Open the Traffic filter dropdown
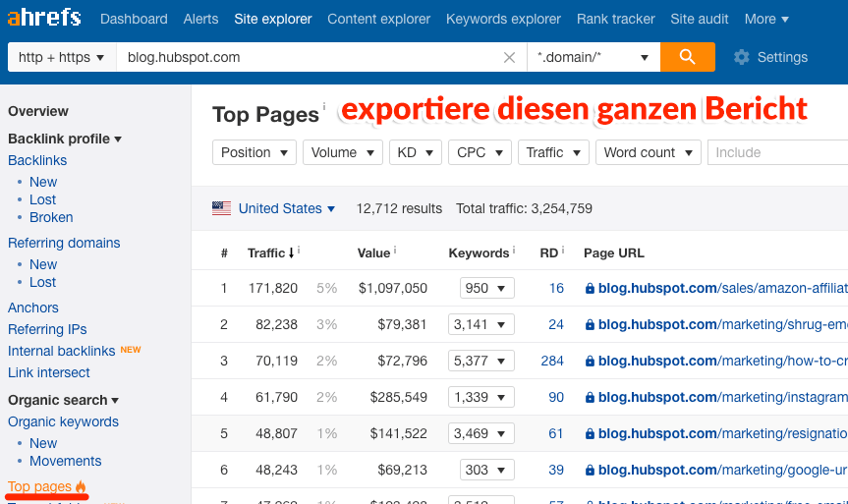The width and height of the screenshot is (848, 504). pos(553,152)
